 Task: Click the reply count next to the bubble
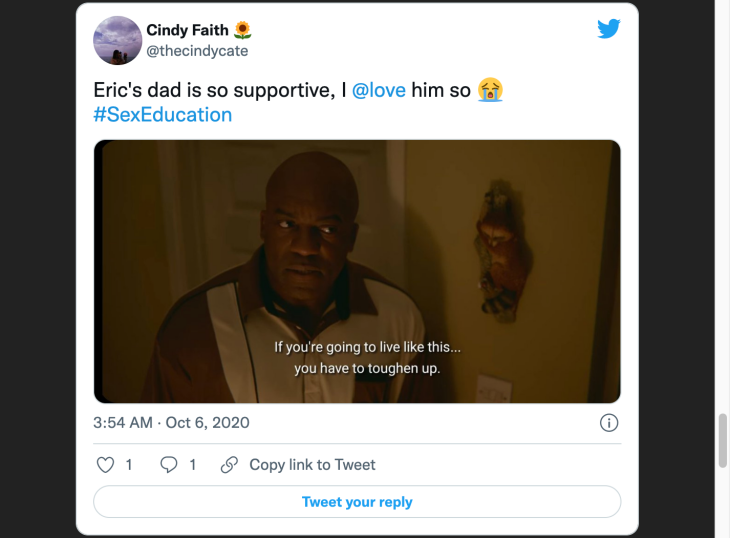tap(193, 464)
